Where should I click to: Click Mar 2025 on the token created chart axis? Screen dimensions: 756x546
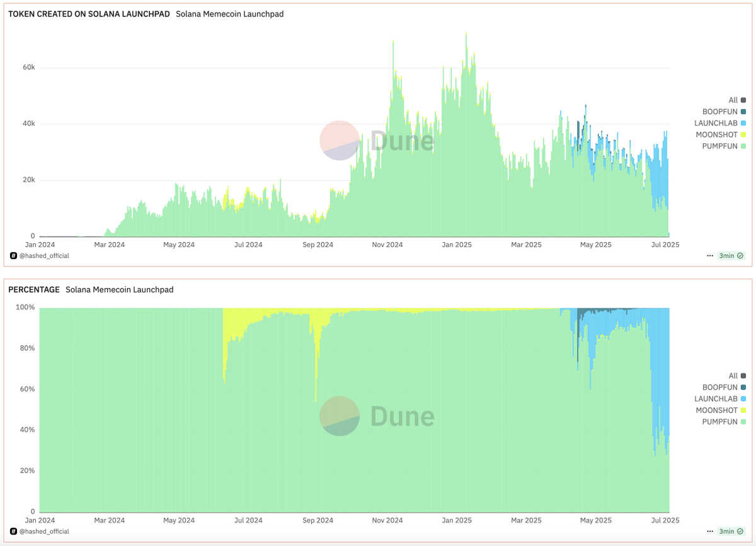[x=525, y=245]
